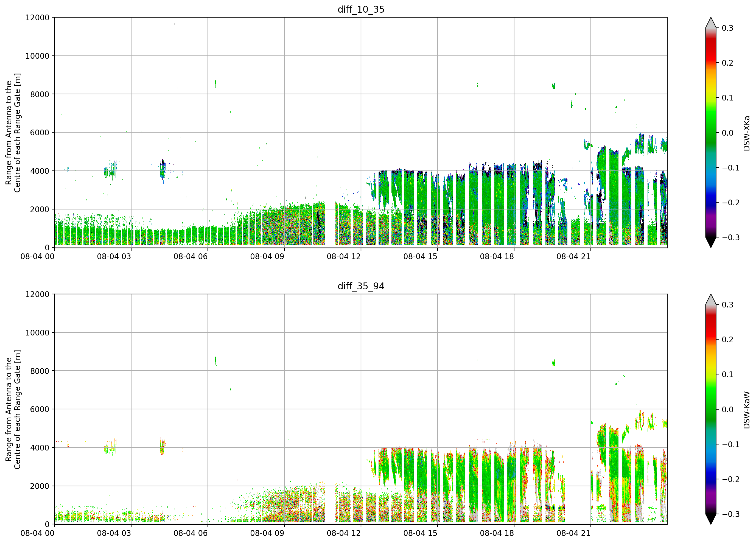Image resolution: width=756 pixels, height=543 pixels.
Task: Click "08-04 12" tick label under diff_10_35 plot
Action: (344, 256)
